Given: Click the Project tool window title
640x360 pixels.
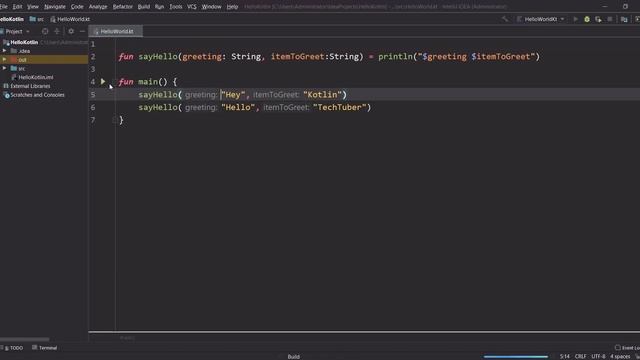Looking at the screenshot, I should click(14, 31).
